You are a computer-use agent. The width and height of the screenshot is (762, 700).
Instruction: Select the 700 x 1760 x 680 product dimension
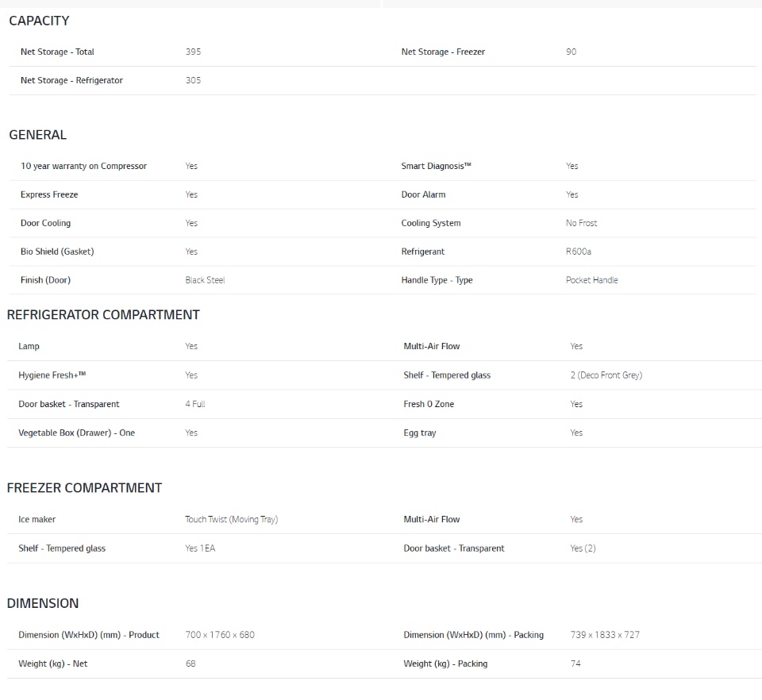220,635
